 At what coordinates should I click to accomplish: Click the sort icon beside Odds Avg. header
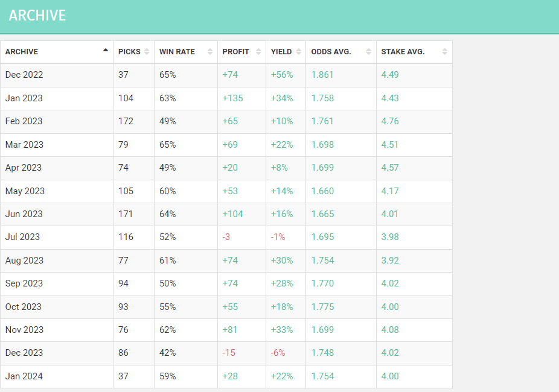[x=369, y=52]
